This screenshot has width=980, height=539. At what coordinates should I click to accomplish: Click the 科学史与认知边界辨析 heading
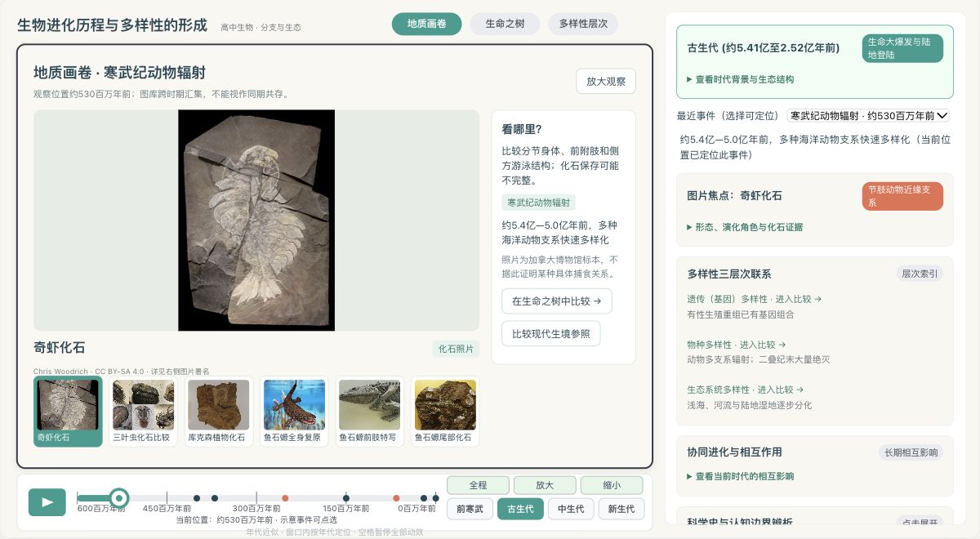coord(740,522)
